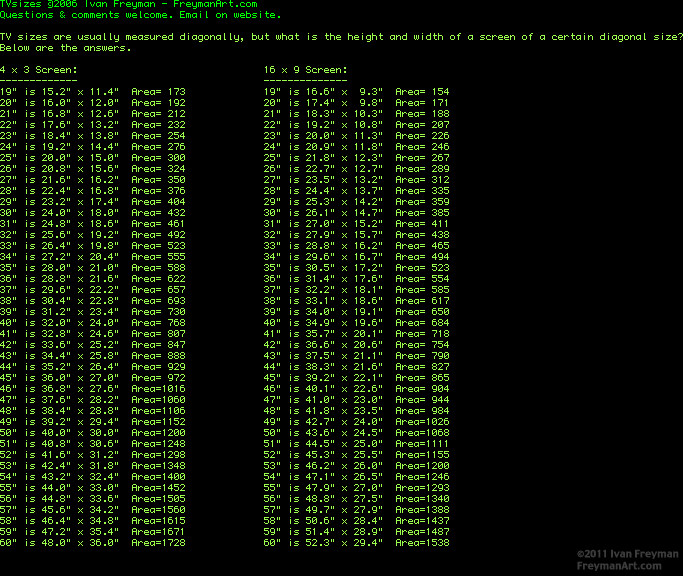Image resolution: width=683 pixels, height=576 pixels.
Task: Click the 32" row in the 4 x 3 list
Action: point(92,235)
